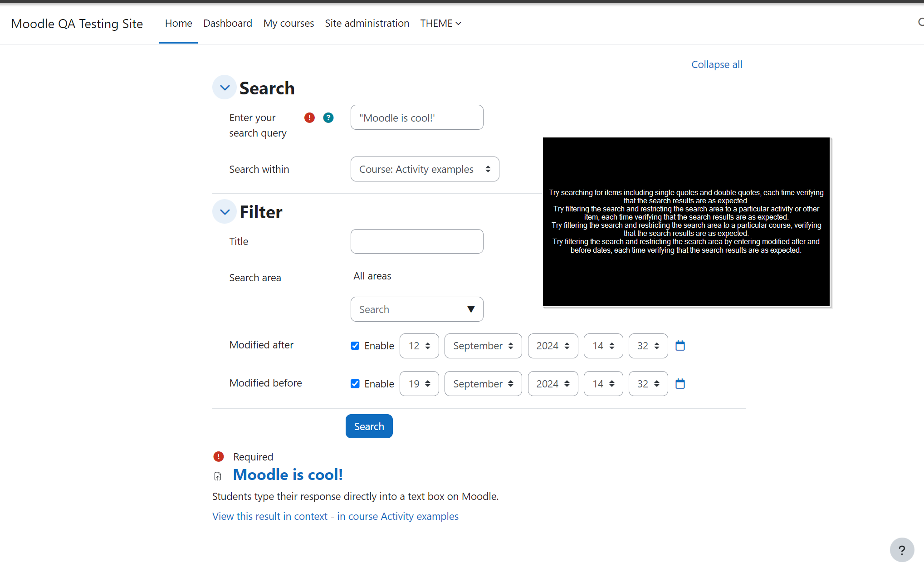924x563 pixels.
Task: Click the Collapse all link
Action: point(717,64)
